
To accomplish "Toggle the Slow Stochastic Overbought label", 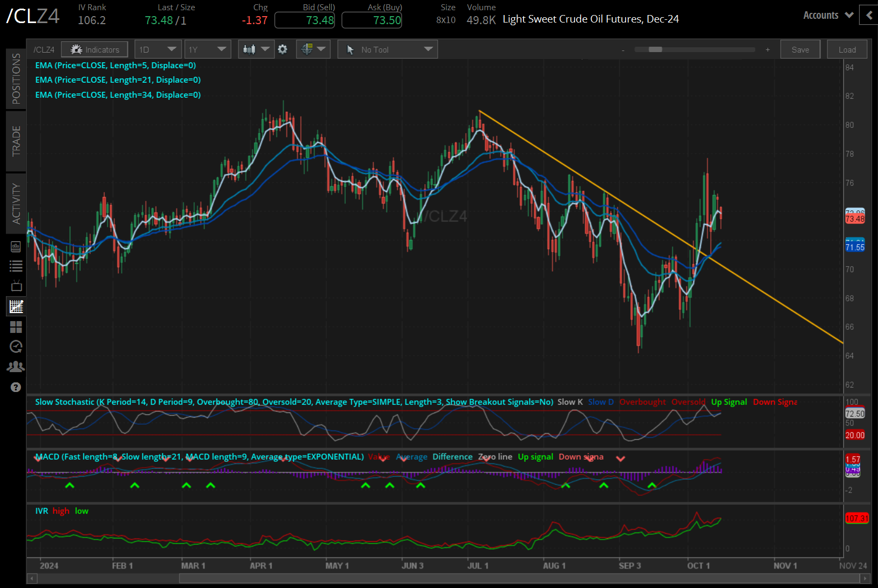I will click(x=642, y=402).
